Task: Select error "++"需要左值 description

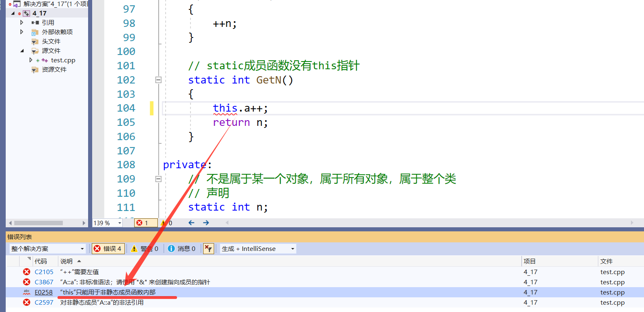Action: 80,272
